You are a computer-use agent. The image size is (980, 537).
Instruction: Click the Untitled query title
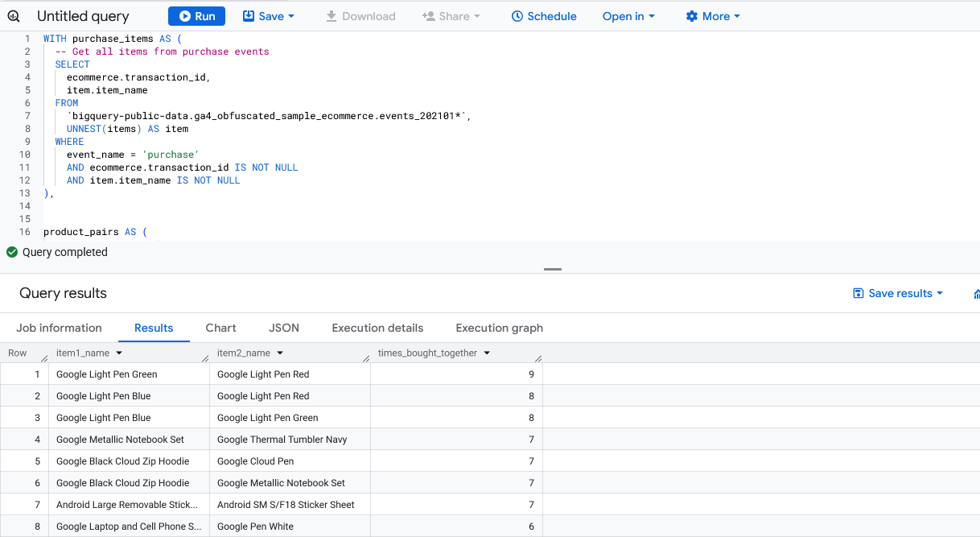coord(83,16)
